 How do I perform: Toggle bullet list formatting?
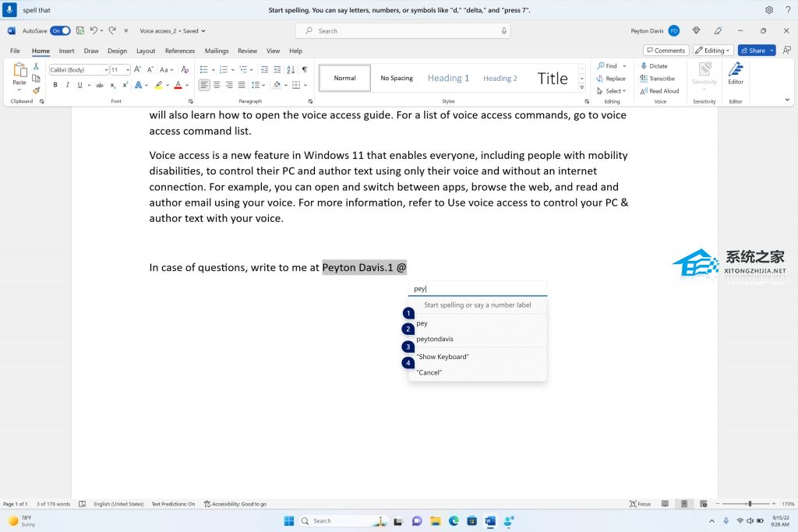tap(204, 69)
